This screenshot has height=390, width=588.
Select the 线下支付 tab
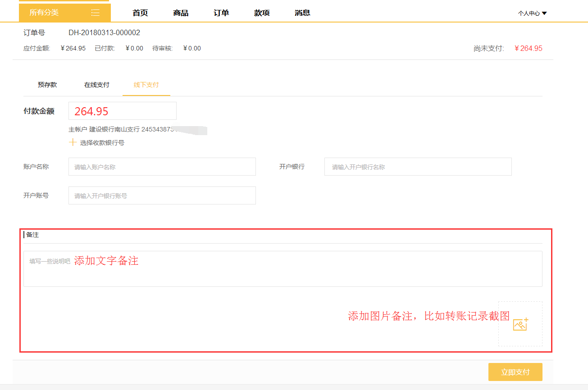tap(146, 85)
